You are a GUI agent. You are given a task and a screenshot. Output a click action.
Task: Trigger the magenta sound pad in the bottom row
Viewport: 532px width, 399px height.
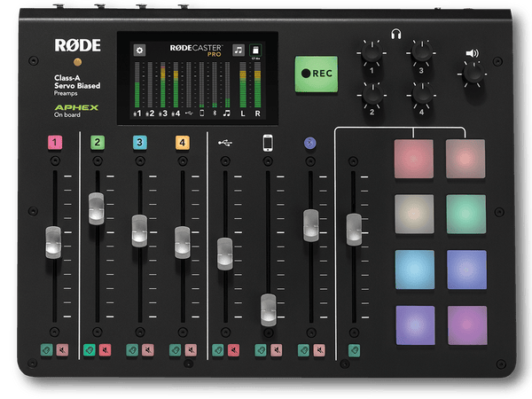click(467, 325)
